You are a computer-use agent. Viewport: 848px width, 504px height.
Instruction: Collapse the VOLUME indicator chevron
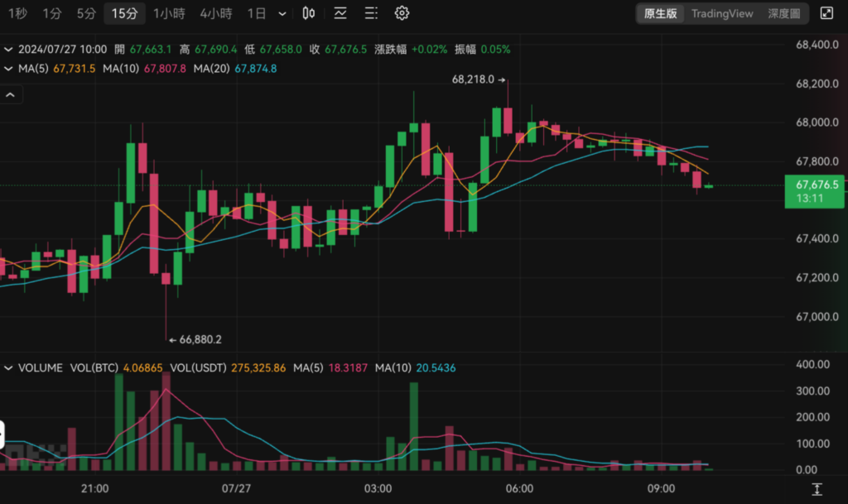[x=8, y=368]
